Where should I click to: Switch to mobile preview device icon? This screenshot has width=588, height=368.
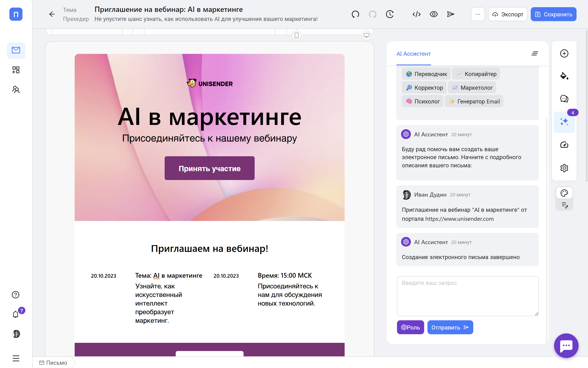pos(296,36)
